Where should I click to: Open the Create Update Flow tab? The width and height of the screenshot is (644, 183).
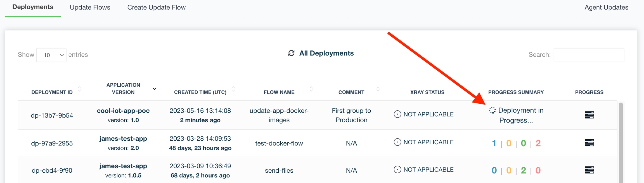click(156, 8)
